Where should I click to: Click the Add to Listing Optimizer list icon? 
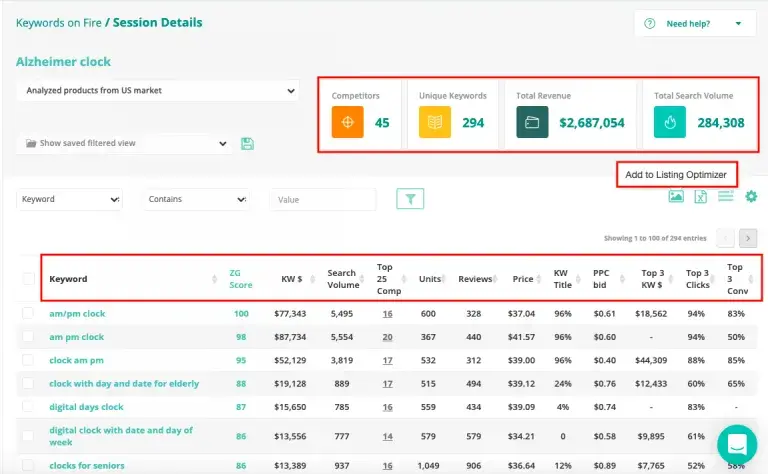(726, 196)
